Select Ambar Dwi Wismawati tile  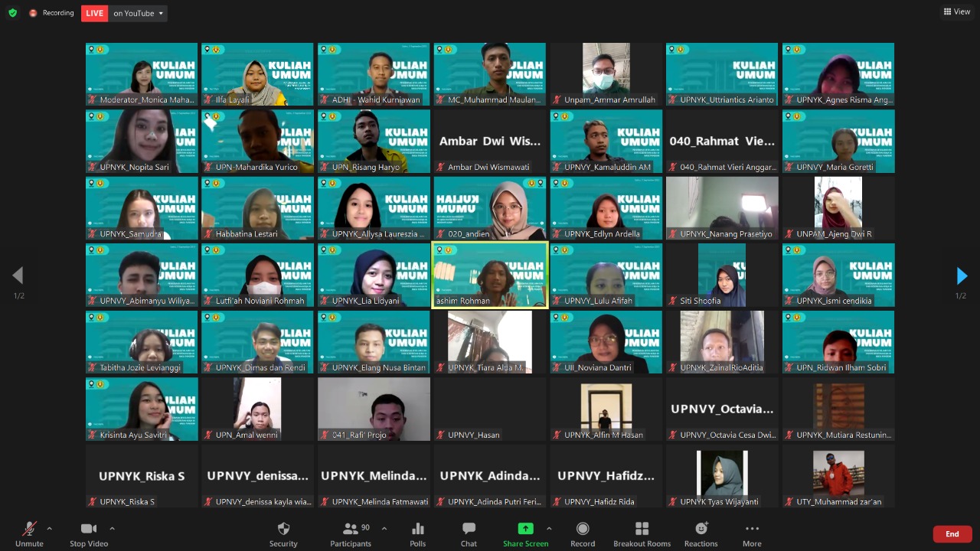(x=490, y=141)
